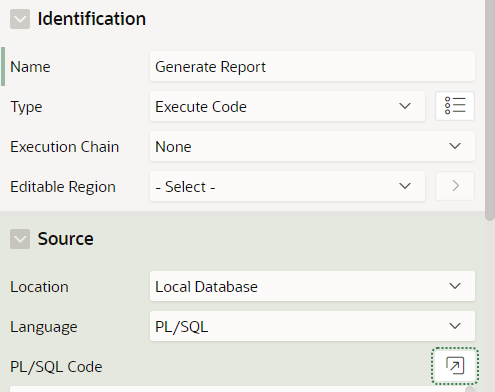Screen dimensions: 495x392
Task: Click the Identification heading text
Action: click(x=92, y=19)
